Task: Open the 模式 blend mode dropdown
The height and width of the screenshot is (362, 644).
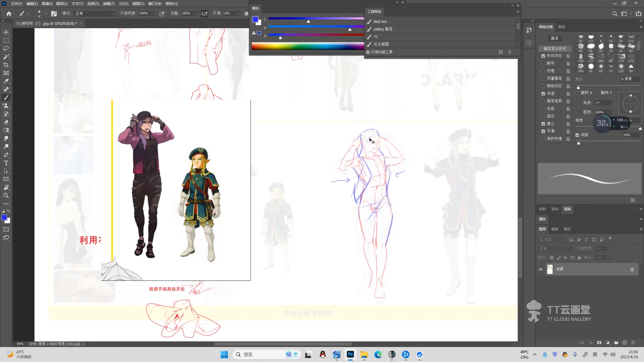Action: coord(95,13)
